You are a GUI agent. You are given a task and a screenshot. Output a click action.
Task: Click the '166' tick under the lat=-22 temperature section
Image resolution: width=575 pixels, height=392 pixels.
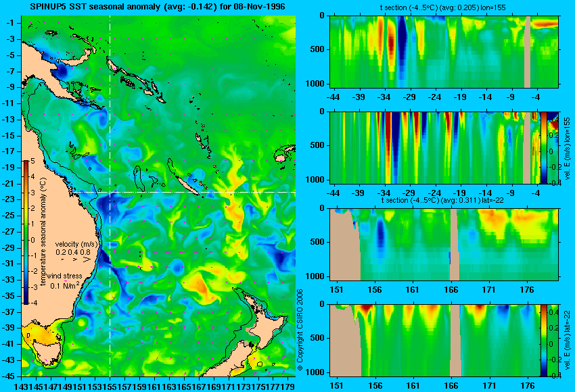(451, 290)
